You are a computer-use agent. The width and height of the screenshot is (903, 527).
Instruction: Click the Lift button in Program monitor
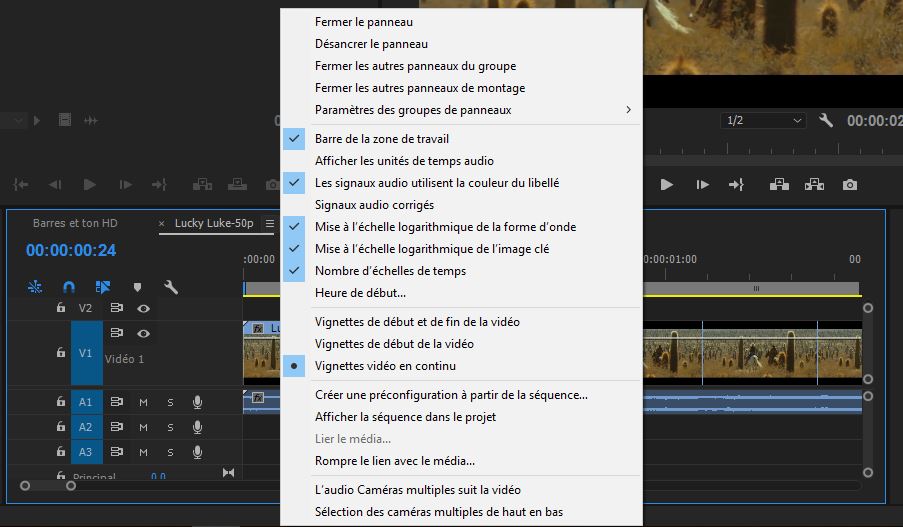pos(777,185)
